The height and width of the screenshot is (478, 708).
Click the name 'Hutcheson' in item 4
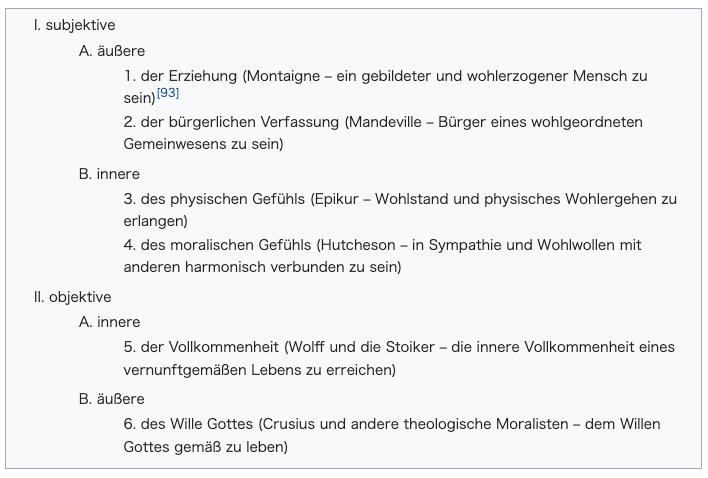coord(358,245)
